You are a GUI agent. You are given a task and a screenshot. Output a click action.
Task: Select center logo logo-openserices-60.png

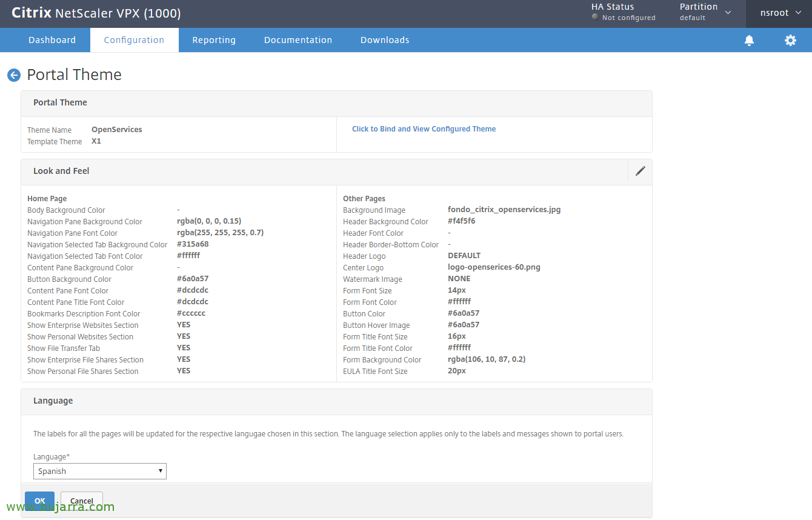click(x=494, y=267)
